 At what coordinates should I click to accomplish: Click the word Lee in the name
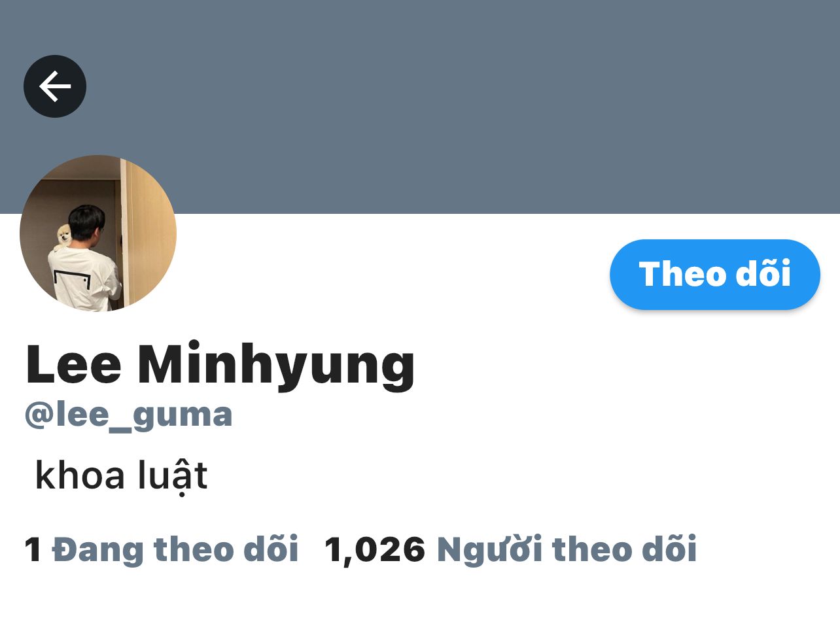tap(73, 364)
